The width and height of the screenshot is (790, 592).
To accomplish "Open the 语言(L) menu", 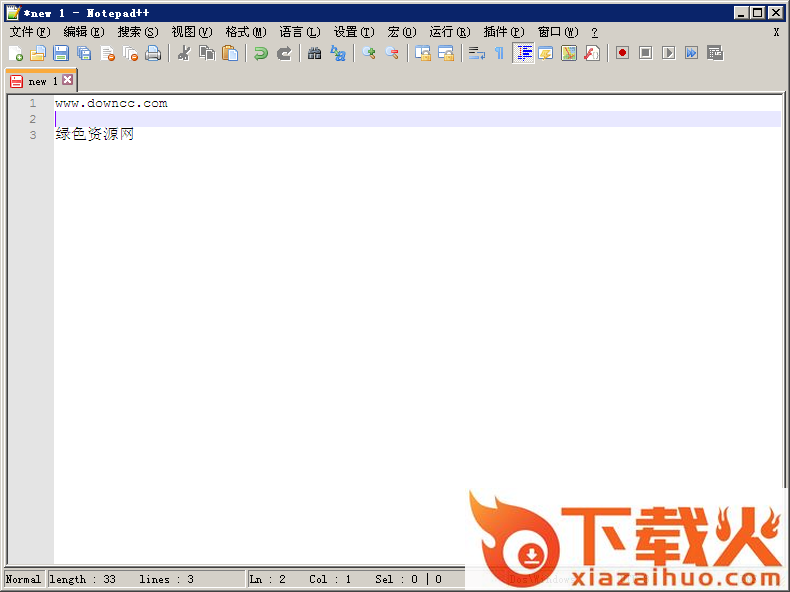I will click(x=300, y=32).
